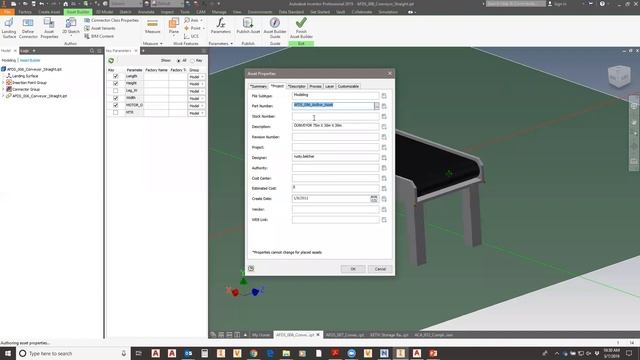
Task: Open the Create Date calendar picker
Action: pyautogui.click(x=374, y=198)
